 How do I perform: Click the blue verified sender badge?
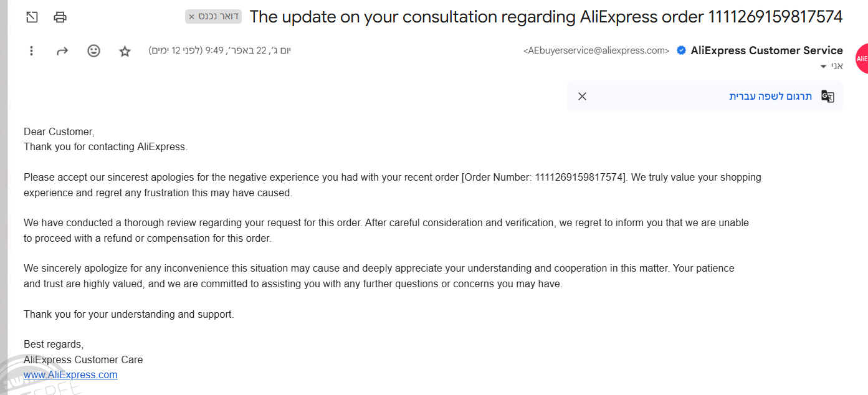coord(682,50)
